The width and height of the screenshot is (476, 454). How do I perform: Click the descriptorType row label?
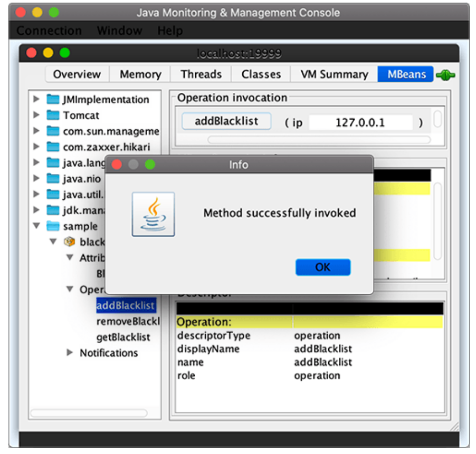pos(214,336)
